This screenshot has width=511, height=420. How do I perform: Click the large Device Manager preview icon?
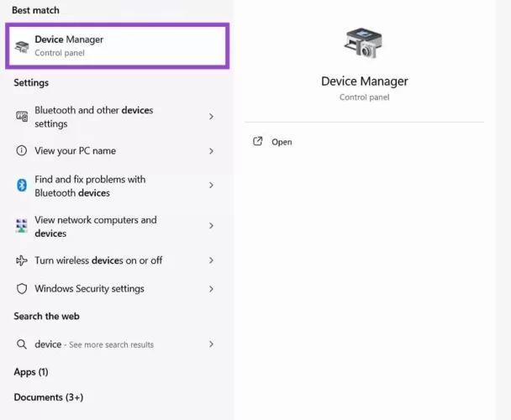[x=364, y=45]
